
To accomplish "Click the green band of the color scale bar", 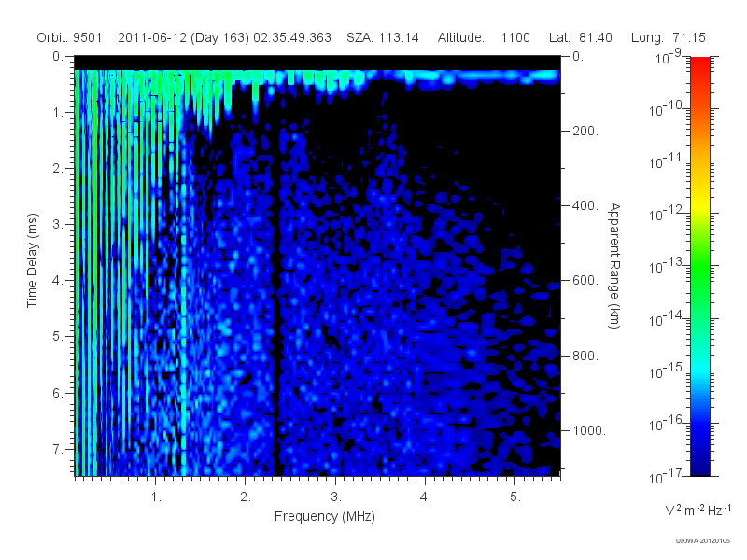I will coord(699,267).
